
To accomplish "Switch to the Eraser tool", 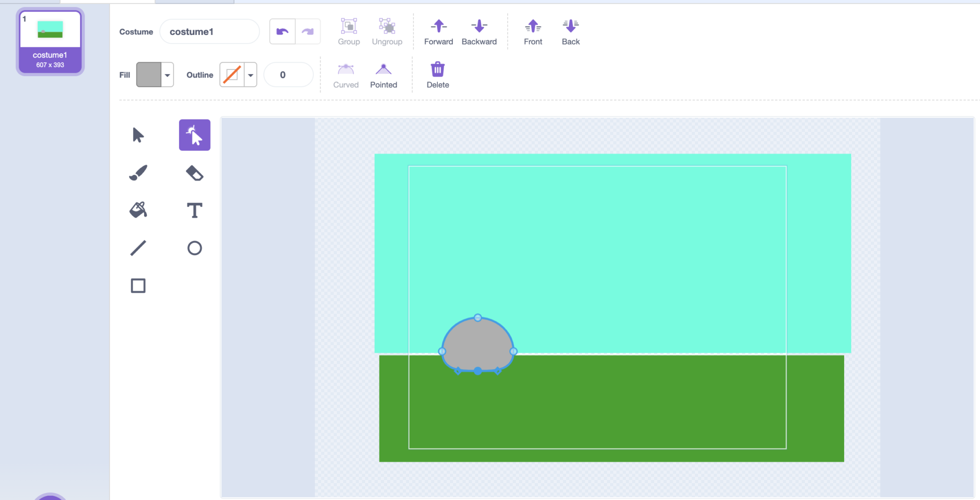I will pos(194,172).
